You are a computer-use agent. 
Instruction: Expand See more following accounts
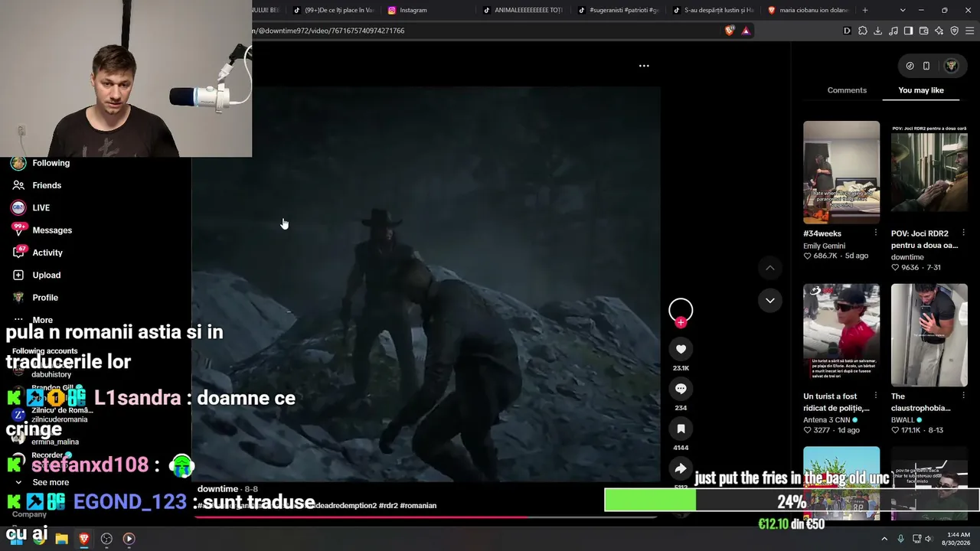pyautogui.click(x=51, y=482)
